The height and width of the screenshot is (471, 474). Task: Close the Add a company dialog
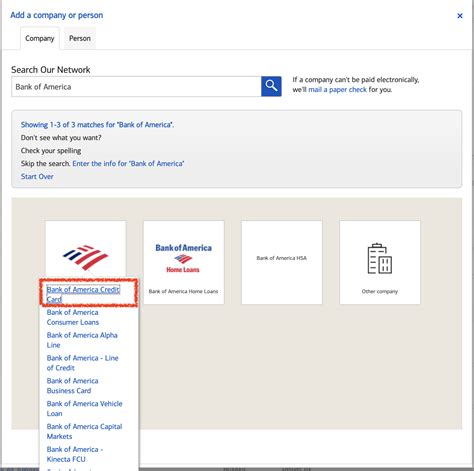coord(460,16)
